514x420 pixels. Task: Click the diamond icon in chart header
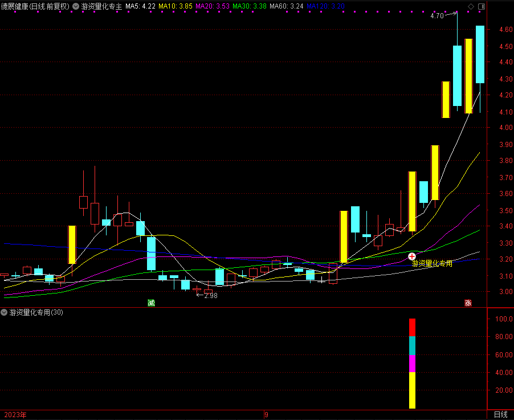tap(471, 6)
